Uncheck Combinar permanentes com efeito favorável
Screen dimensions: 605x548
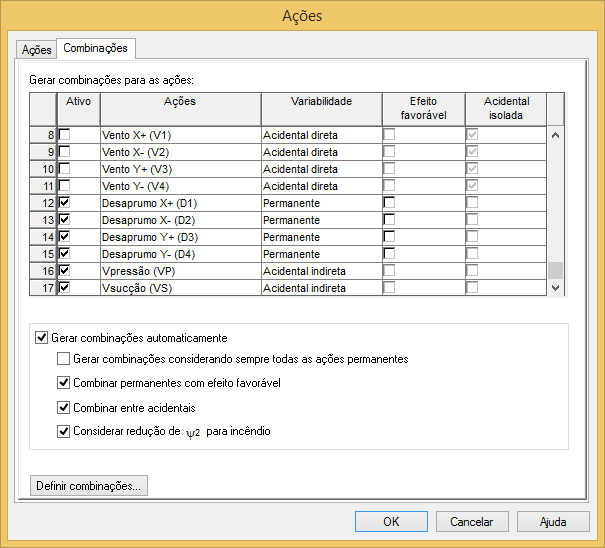click(x=63, y=383)
